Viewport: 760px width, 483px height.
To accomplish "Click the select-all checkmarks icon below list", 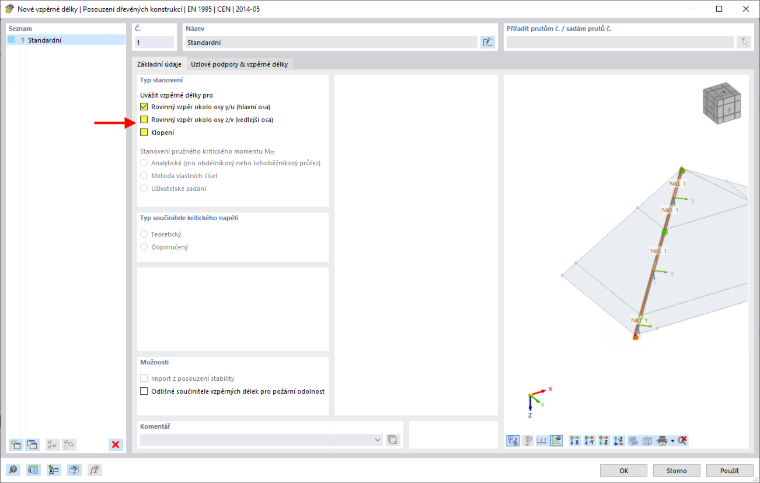I will (52, 444).
